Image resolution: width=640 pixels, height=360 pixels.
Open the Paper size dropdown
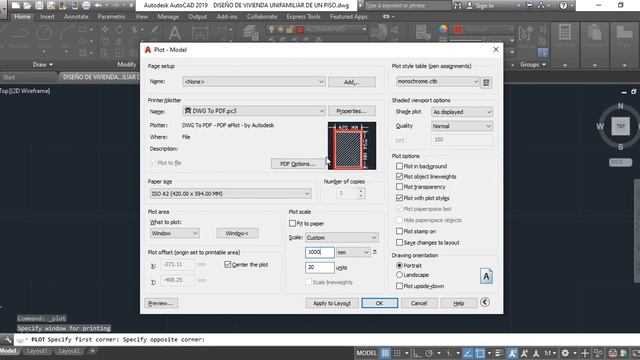pos(231,193)
